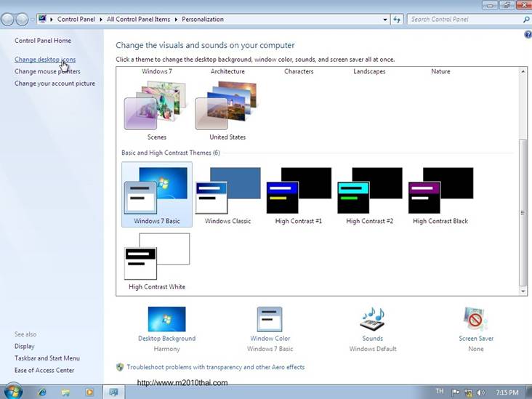Image resolution: width=532 pixels, height=399 pixels.
Task: Open Sounds settings icon
Action: tap(372, 319)
